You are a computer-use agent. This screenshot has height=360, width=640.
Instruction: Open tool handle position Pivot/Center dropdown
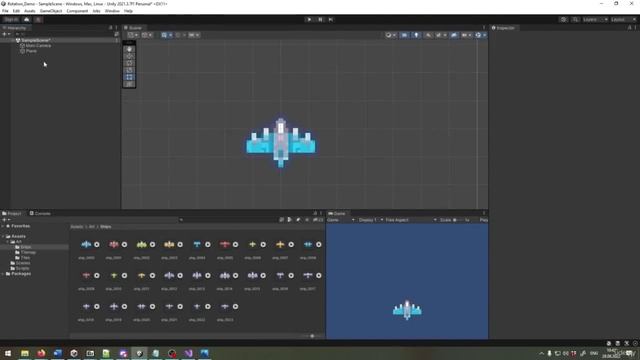[x=133, y=35]
